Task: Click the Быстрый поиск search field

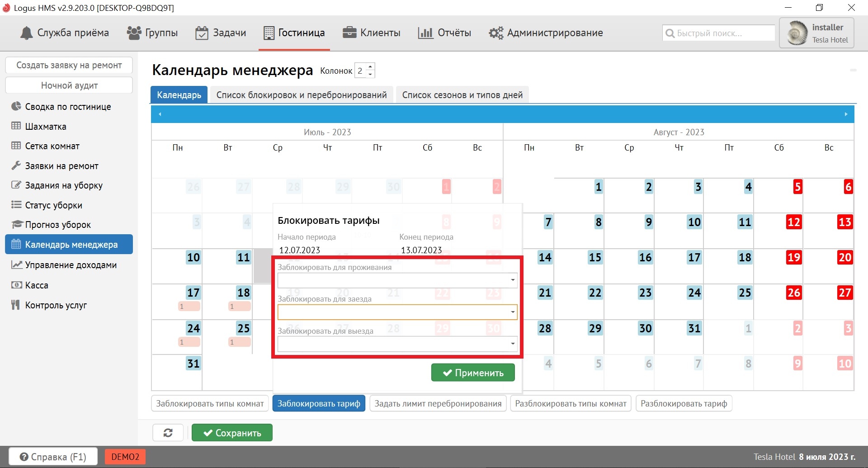Action: click(x=719, y=33)
